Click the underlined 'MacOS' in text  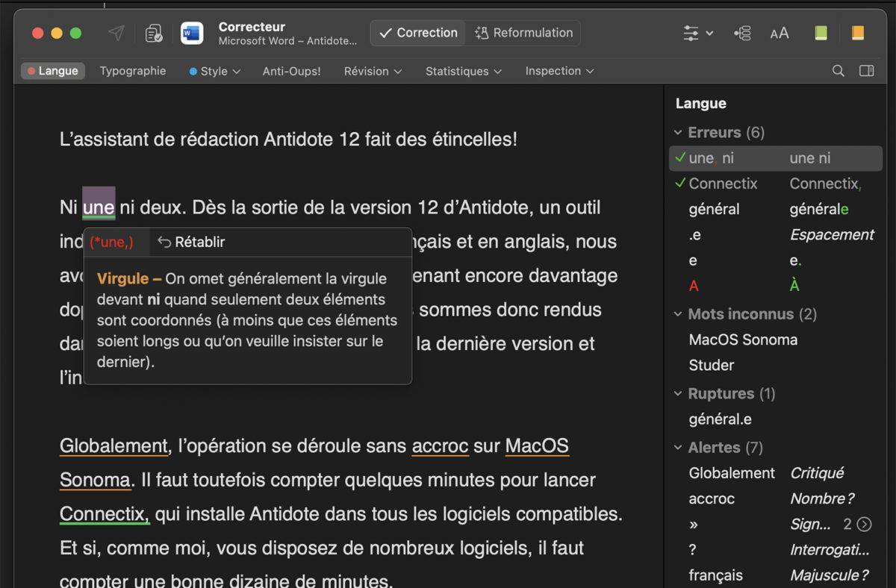(537, 445)
